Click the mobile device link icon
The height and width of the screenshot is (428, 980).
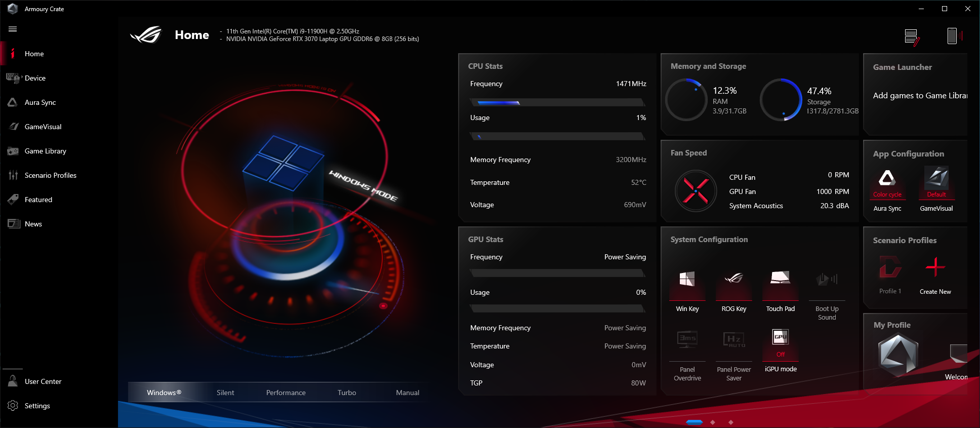954,36
